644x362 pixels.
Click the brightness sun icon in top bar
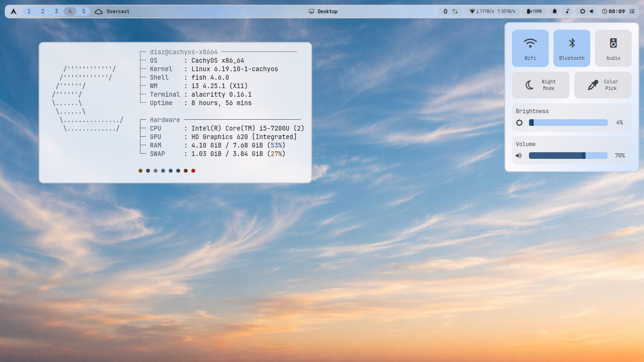click(x=583, y=11)
